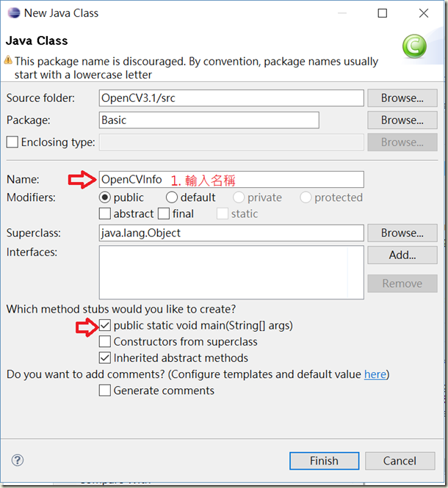
Task: Open the 'here' templates configuration link
Action: [375, 374]
